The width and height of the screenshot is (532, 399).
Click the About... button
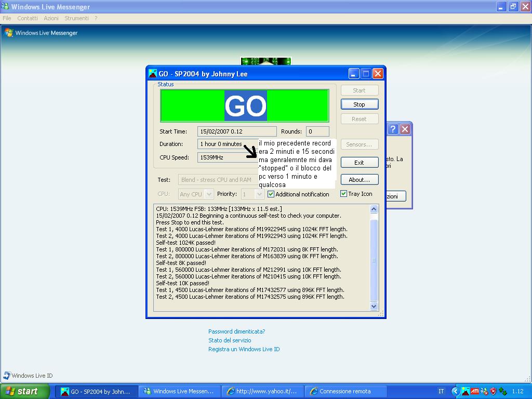coord(359,180)
